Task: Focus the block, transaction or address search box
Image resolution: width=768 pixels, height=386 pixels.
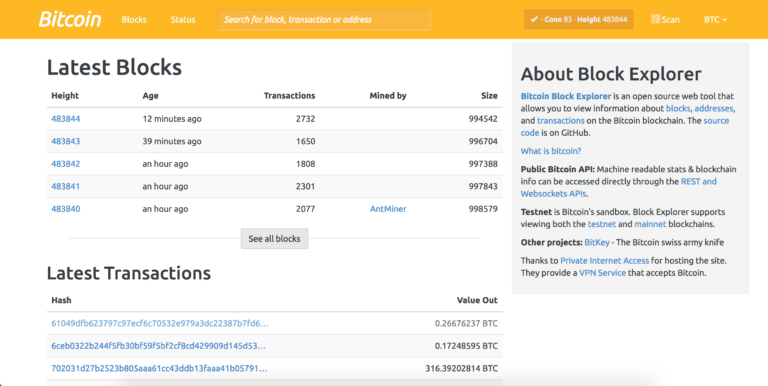Action: pyautogui.click(x=324, y=20)
